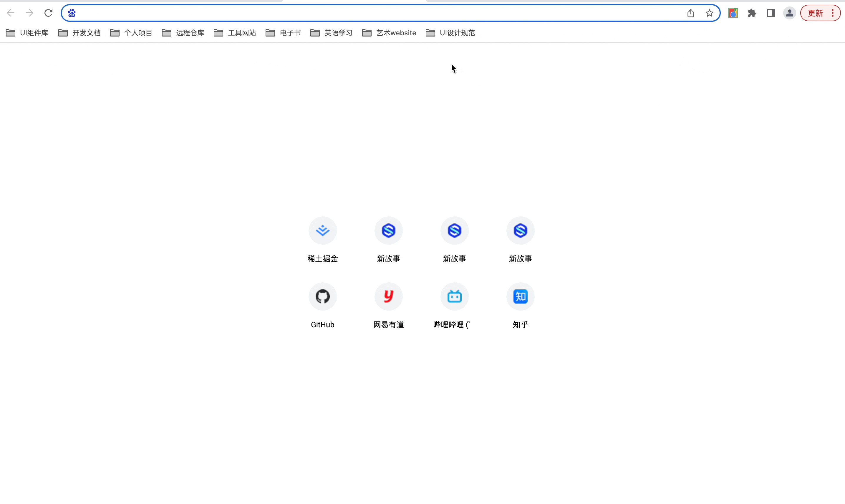Open the 知乎 shortcut
Image resolution: width=845 pixels, height=504 pixels.
click(520, 296)
